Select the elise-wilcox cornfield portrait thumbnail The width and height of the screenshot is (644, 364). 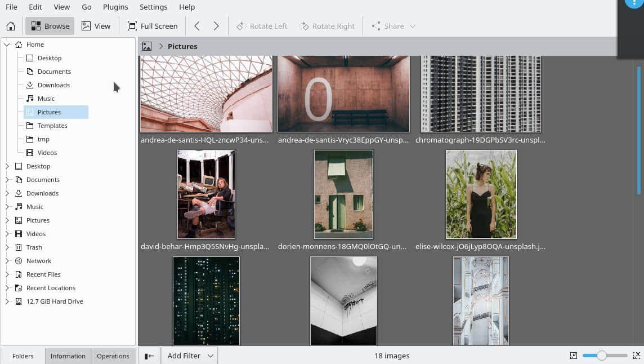(481, 194)
